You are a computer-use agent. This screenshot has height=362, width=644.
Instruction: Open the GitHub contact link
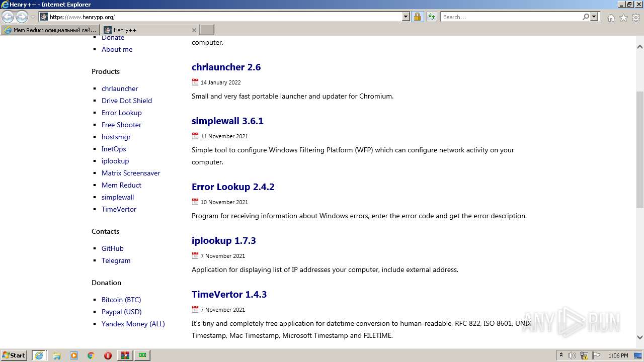pos(113,248)
